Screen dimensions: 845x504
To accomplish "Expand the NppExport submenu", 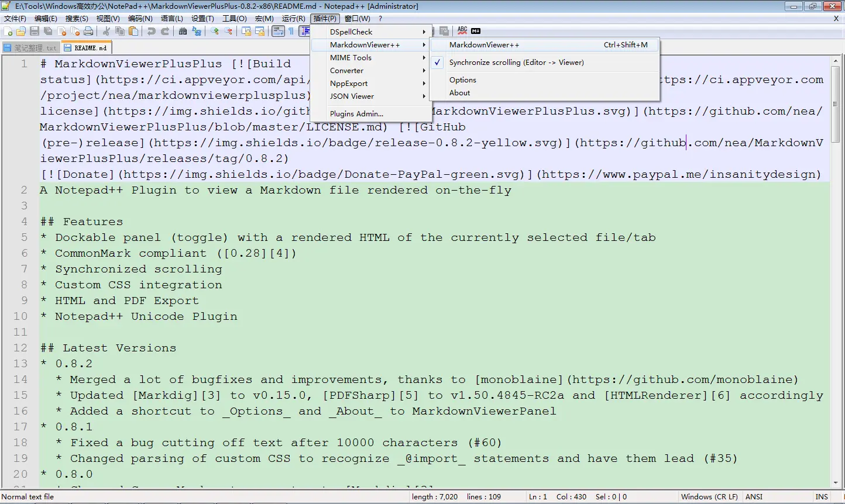I will (371, 84).
